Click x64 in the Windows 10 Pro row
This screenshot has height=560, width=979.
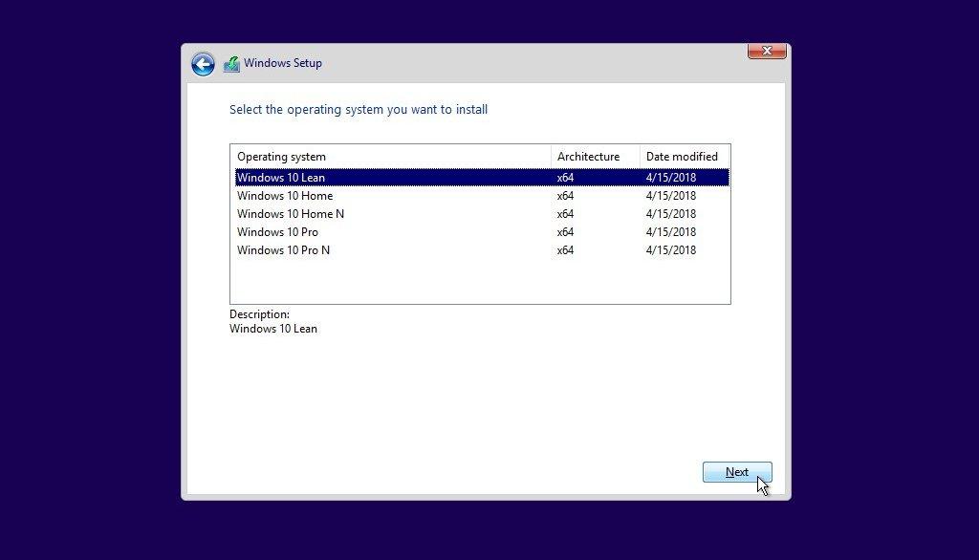(565, 231)
